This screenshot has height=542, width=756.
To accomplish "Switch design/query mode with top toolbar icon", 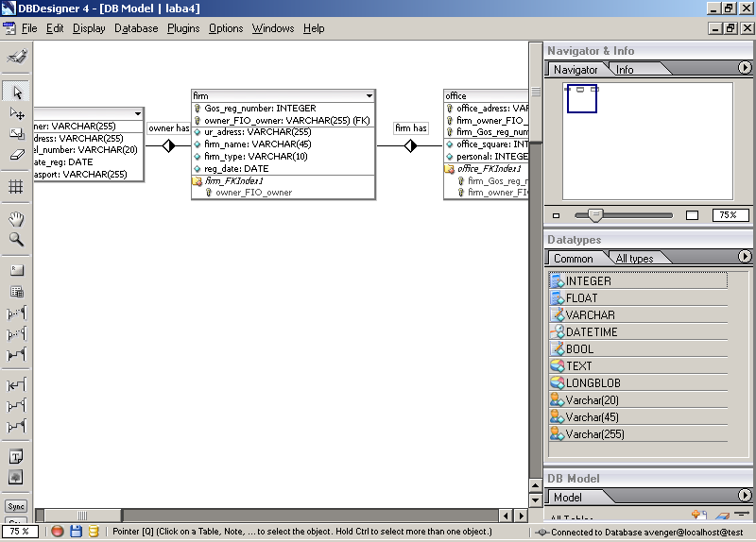I will [x=17, y=57].
